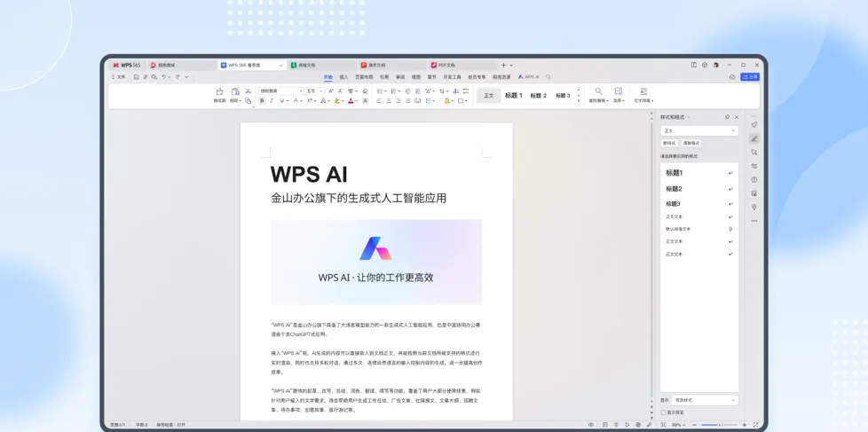This screenshot has width=868, height=432.
Task: Click the undo arrow icon
Action: 164,77
